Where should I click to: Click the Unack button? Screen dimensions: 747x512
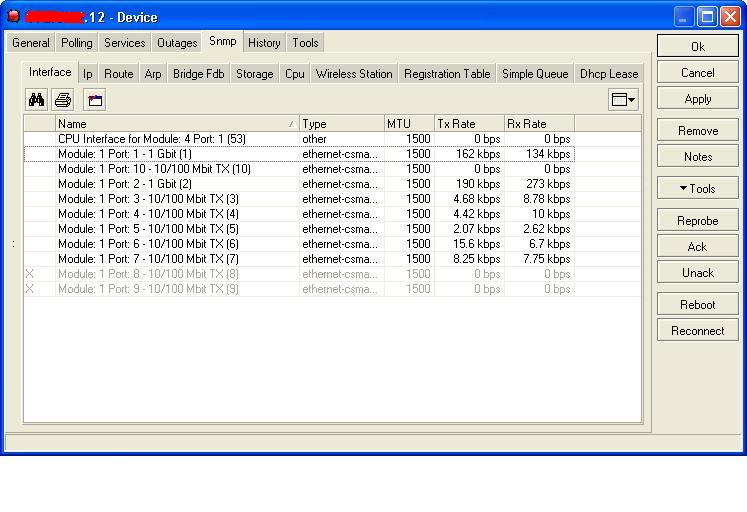[x=697, y=273]
